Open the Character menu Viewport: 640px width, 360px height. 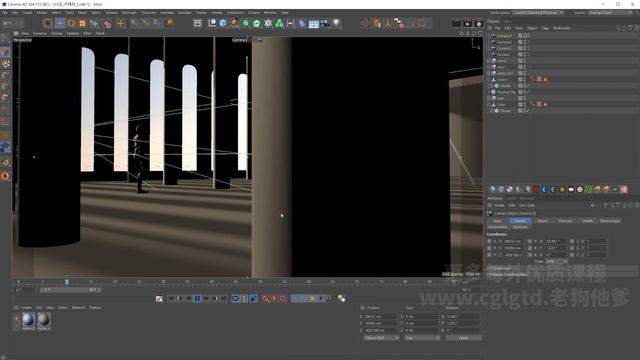[x=148, y=13]
